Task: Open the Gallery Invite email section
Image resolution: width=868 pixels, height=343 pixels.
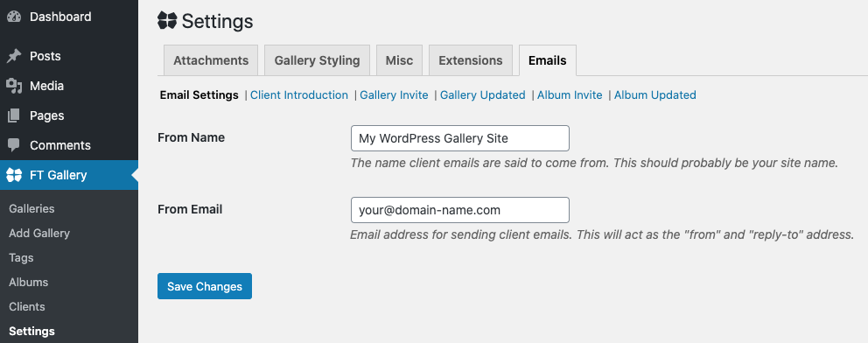Action: pyautogui.click(x=394, y=95)
